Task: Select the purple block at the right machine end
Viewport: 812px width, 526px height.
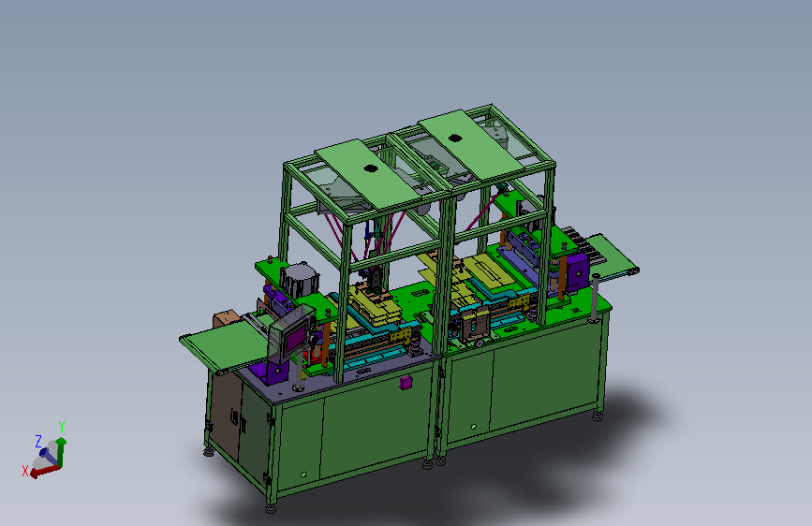Action: pos(578,271)
